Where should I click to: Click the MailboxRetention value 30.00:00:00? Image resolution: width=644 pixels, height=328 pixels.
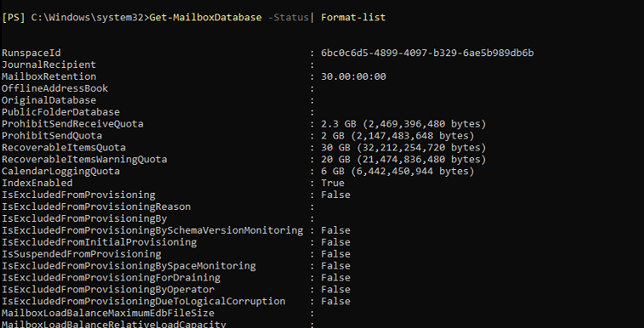[353, 76]
